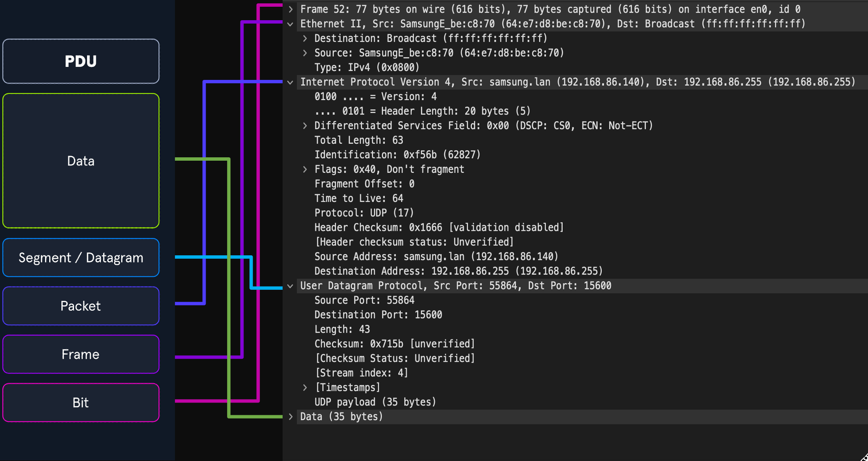
Task: Expand Destination: Broadcast field
Action: [305, 39]
